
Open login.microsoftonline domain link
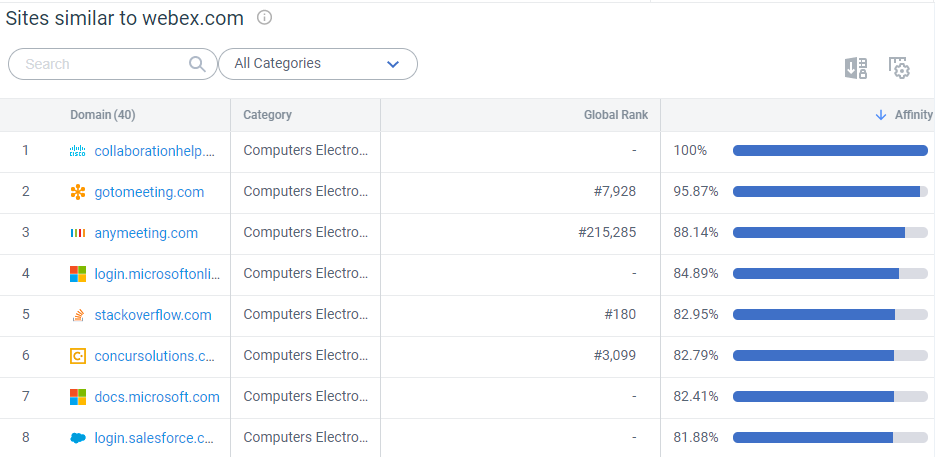point(157,274)
